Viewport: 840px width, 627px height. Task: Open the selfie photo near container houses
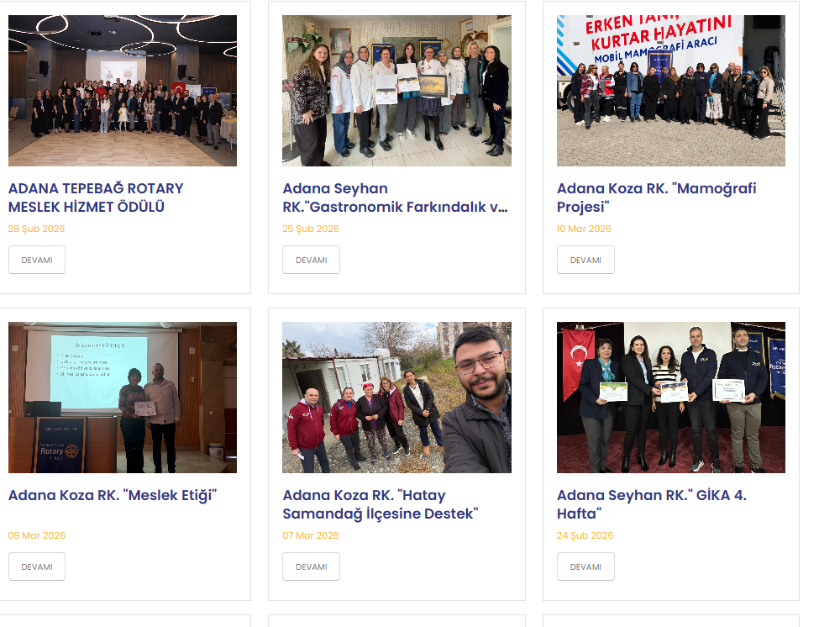[x=397, y=397]
